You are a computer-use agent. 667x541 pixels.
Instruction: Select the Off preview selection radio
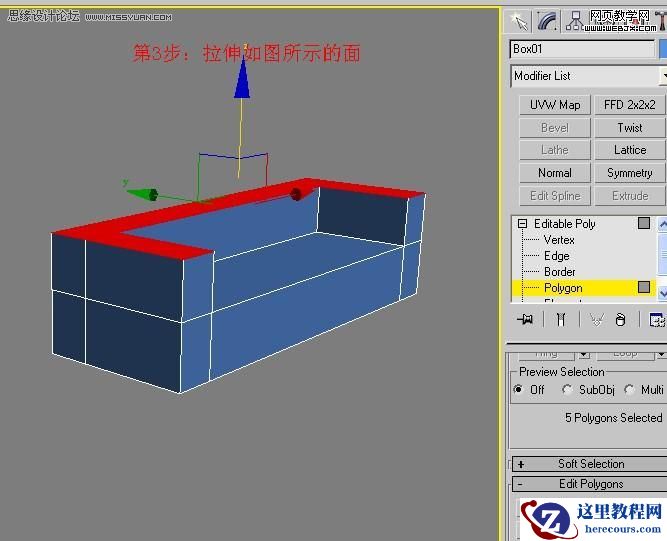point(518,389)
